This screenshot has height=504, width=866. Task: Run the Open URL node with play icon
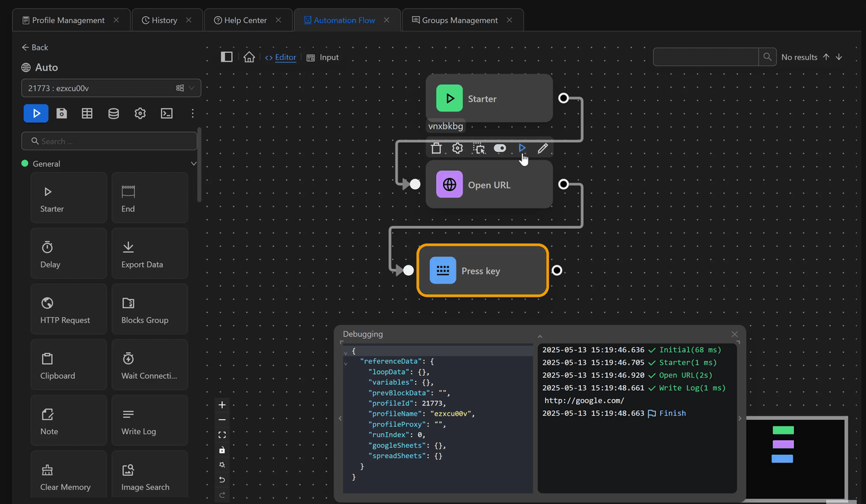(522, 148)
